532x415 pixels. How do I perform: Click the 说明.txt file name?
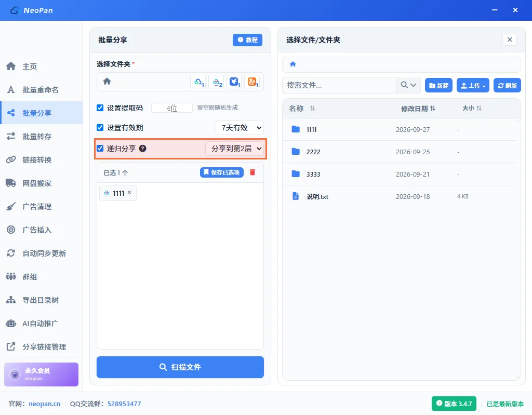click(x=317, y=197)
